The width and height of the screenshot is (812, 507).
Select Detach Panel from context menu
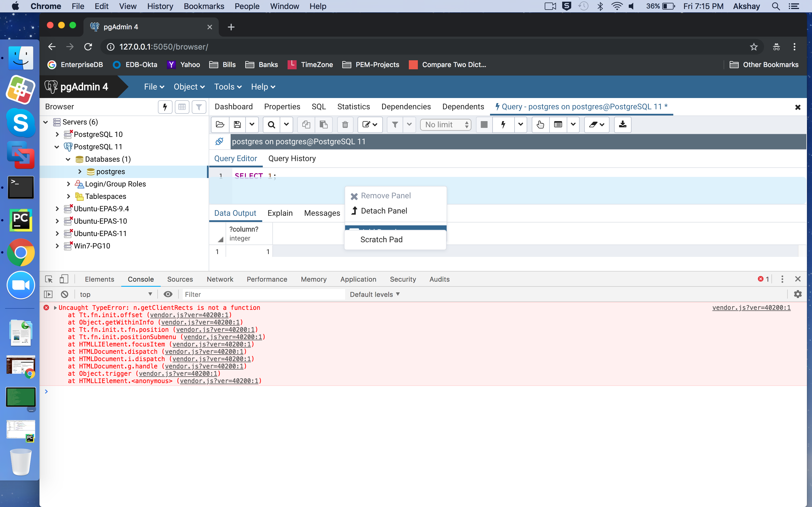[x=384, y=211]
